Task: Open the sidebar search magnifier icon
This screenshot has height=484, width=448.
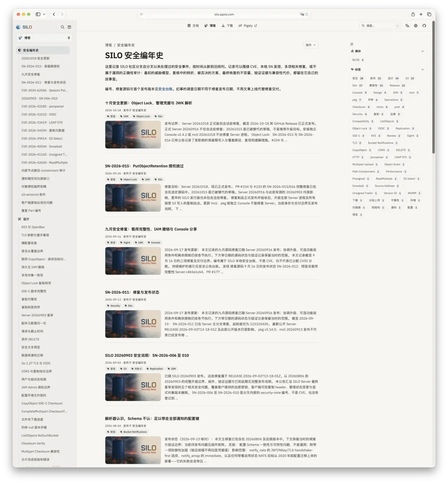Action: (x=62, y=27)
